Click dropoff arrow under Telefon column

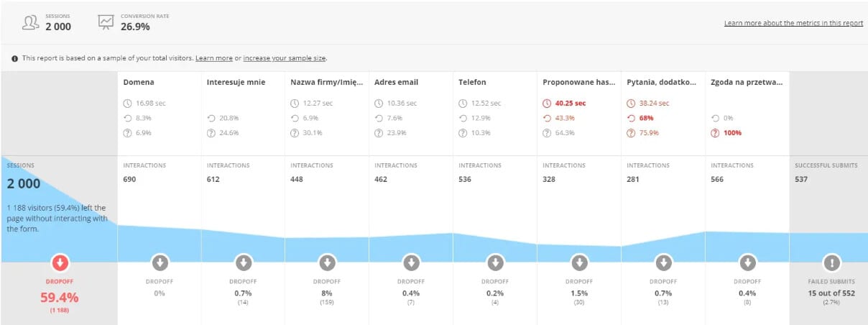pyautogui.click(x=495, y=262)
